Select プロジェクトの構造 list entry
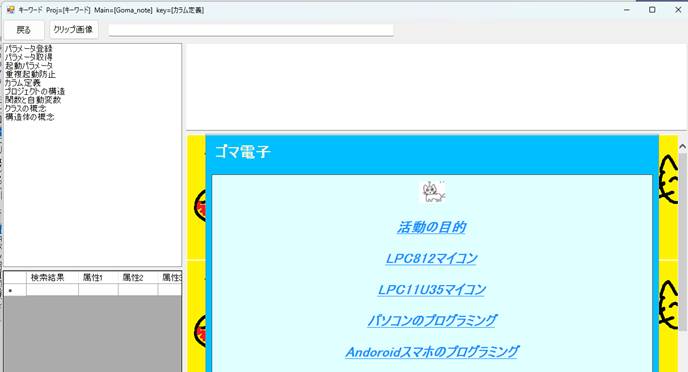The width and height of the screenshot is (688, 372). [35, 91]
